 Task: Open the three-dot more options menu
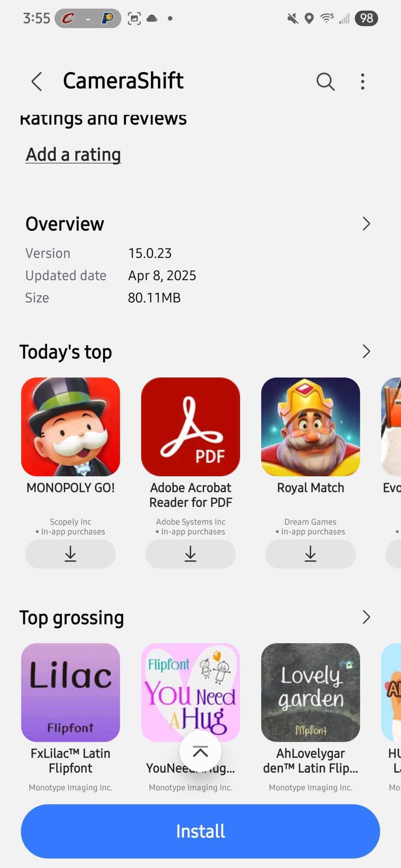click(363, 82)
